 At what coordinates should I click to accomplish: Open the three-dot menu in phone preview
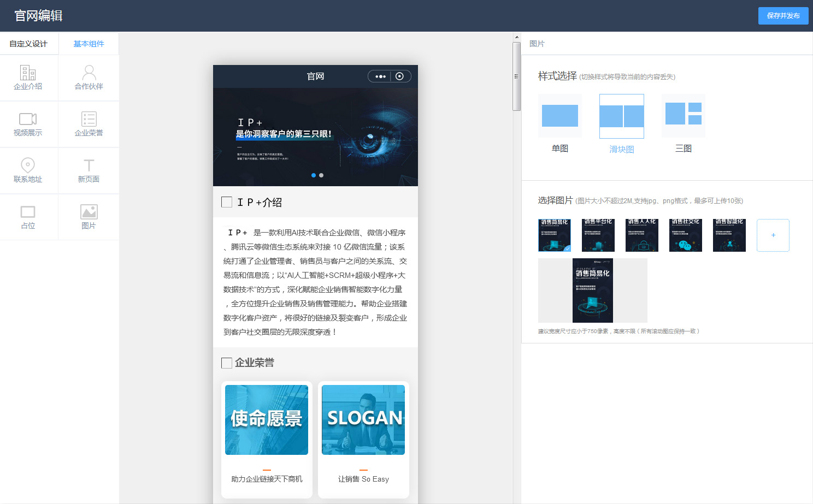tap(380, 76)
